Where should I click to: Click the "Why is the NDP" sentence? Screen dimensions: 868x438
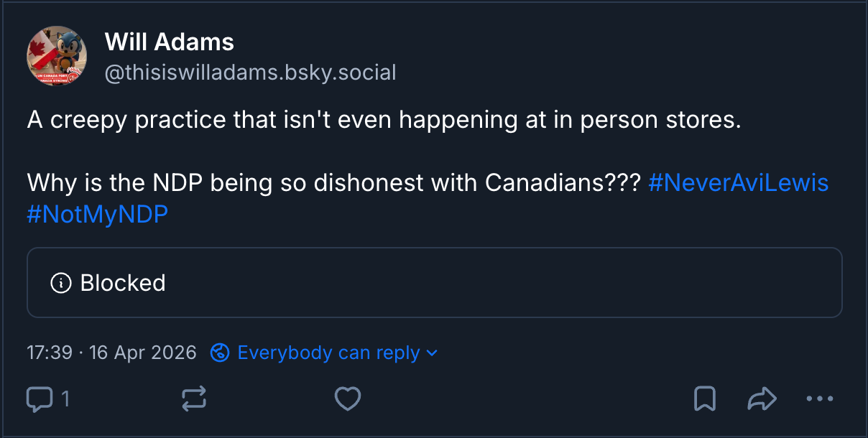[333, 182]
